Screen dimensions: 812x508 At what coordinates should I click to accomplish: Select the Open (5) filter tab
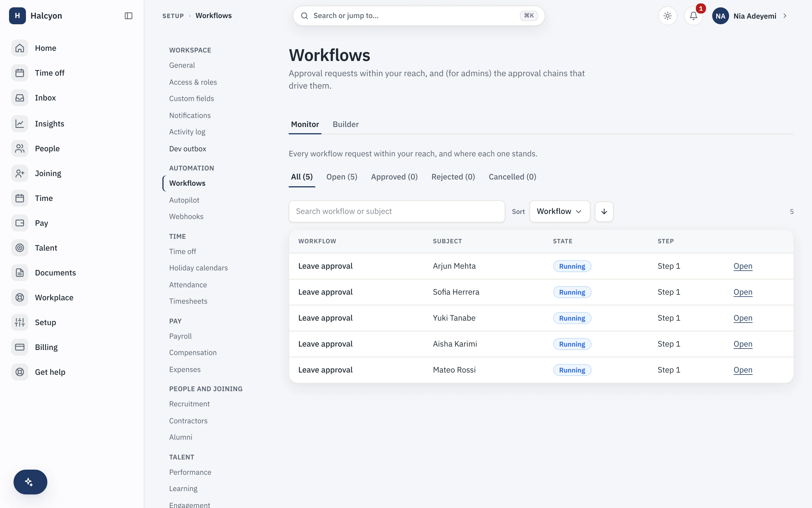(342, 177)
